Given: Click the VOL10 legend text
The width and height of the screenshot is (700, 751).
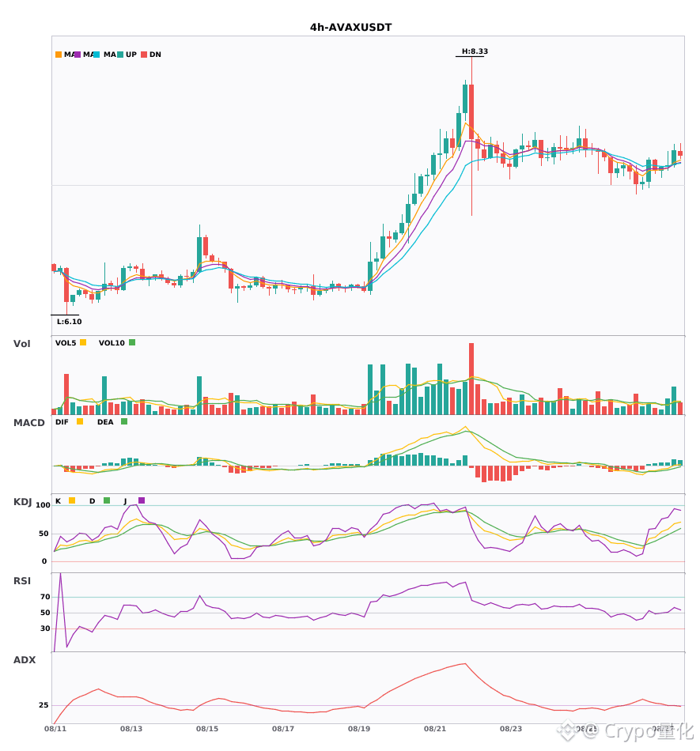Looking at the screenshot, I should (x=112, y=343).
